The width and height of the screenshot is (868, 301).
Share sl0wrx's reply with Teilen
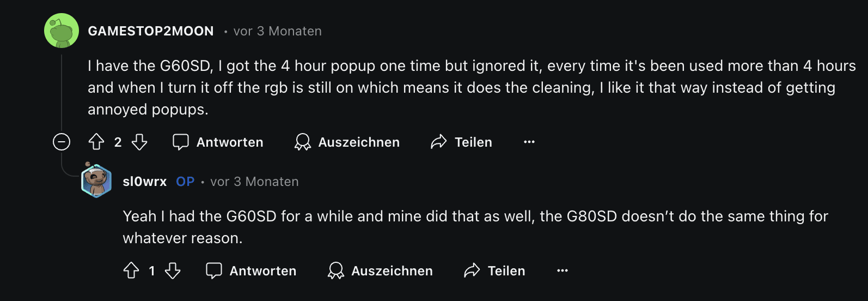coord(495,270)
